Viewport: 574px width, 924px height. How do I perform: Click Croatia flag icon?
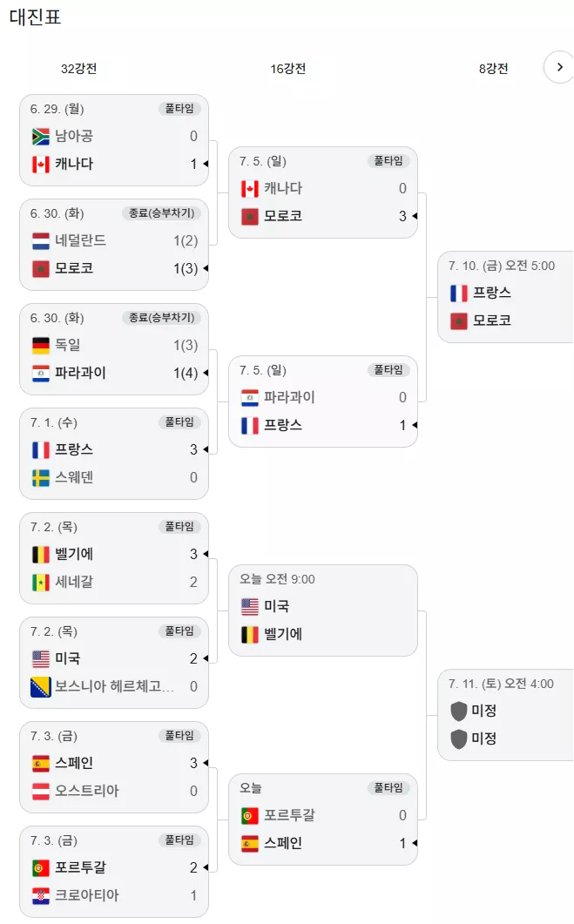click(41, 896)
